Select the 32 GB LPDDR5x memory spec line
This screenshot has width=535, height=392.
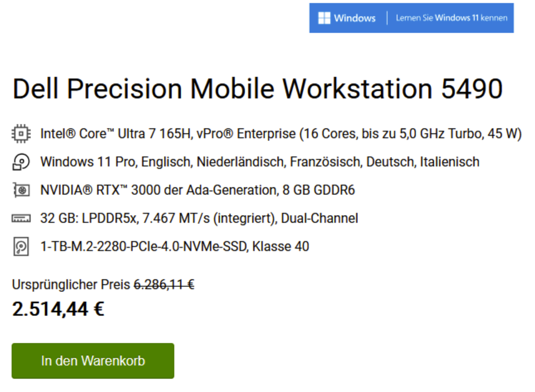199,218
